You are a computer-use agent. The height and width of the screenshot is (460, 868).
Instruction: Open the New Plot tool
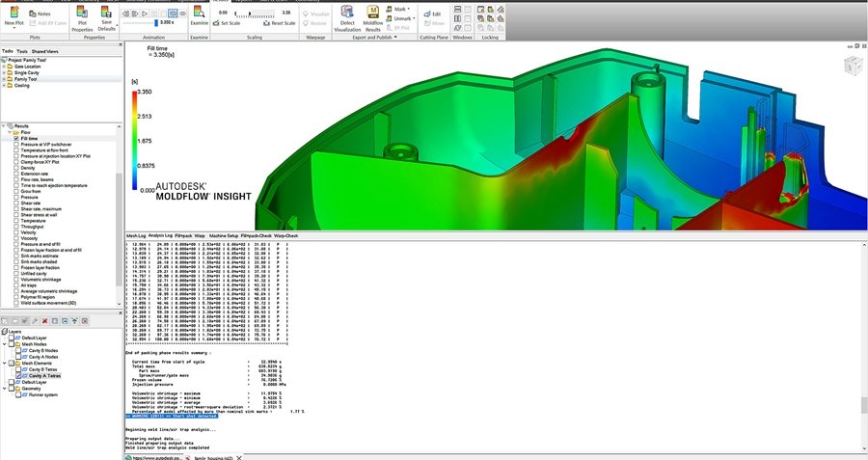point(14,16)
